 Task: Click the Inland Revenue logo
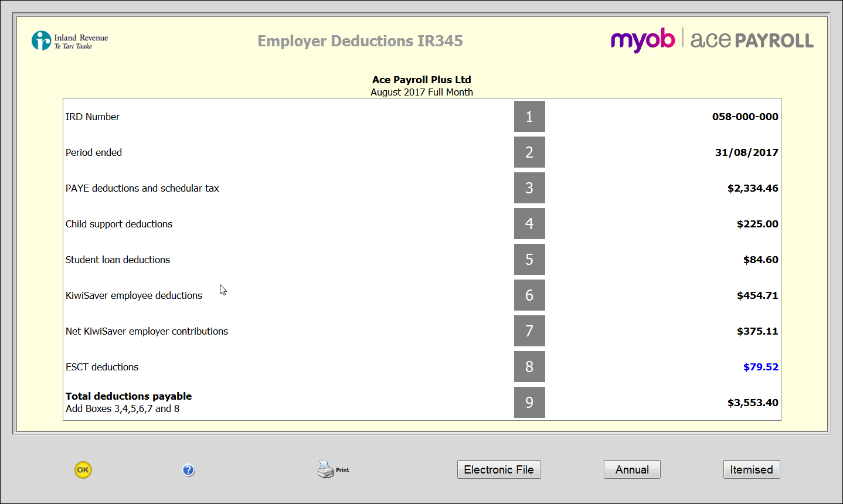pyautogui.click(x=70, y=41)
